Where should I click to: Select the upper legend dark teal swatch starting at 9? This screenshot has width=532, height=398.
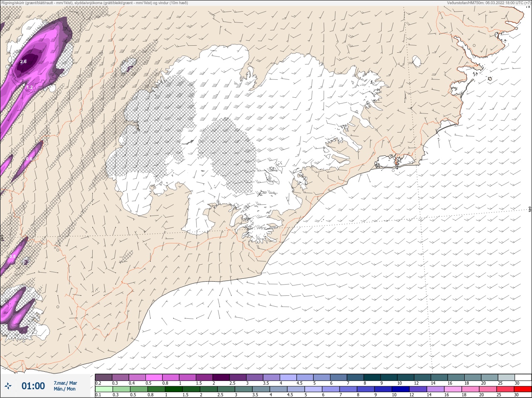coord(389,377)
